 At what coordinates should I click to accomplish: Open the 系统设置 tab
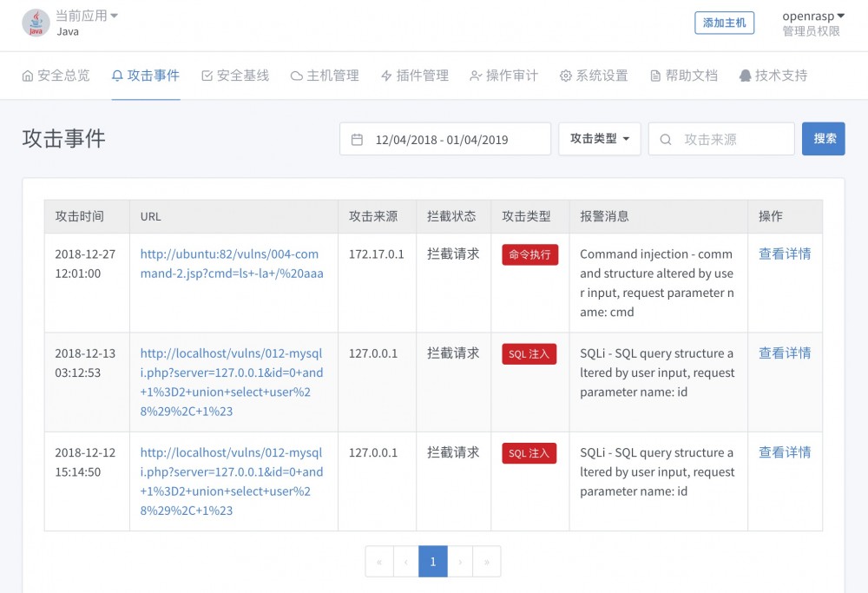[x=594, y=76]
